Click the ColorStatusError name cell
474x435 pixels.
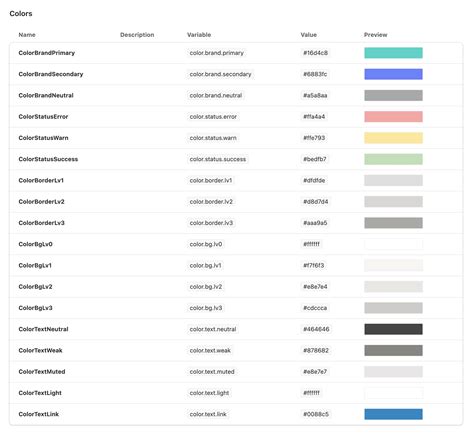click(x=43, y=117)
